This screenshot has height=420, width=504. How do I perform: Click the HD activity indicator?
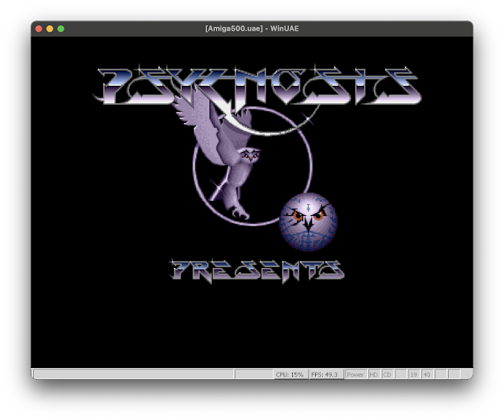[374, 374]
